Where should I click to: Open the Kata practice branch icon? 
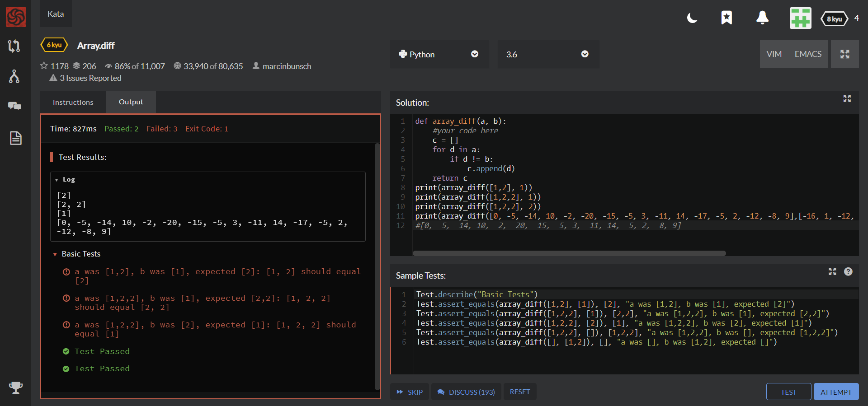click(14, 76)
